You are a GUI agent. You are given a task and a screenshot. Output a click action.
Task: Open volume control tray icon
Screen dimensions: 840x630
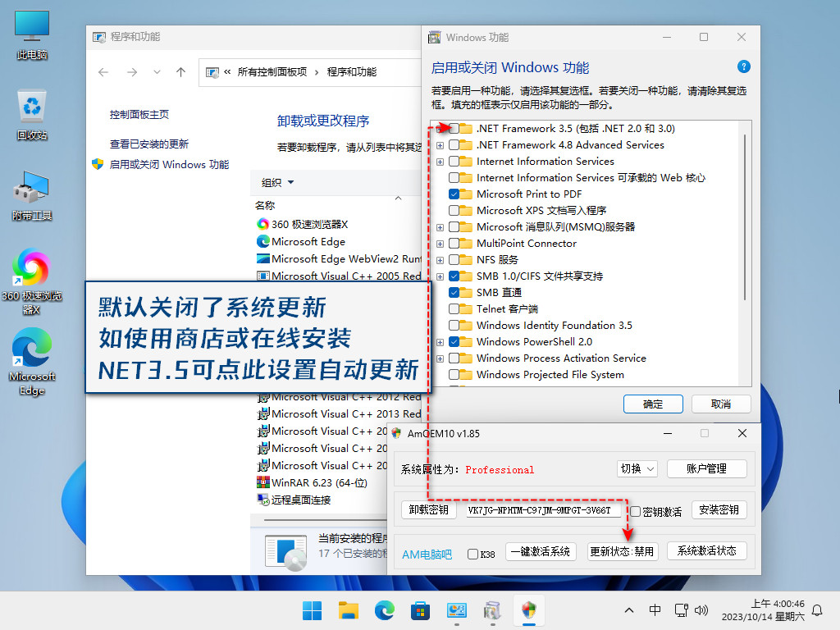[x=701, y=610]
